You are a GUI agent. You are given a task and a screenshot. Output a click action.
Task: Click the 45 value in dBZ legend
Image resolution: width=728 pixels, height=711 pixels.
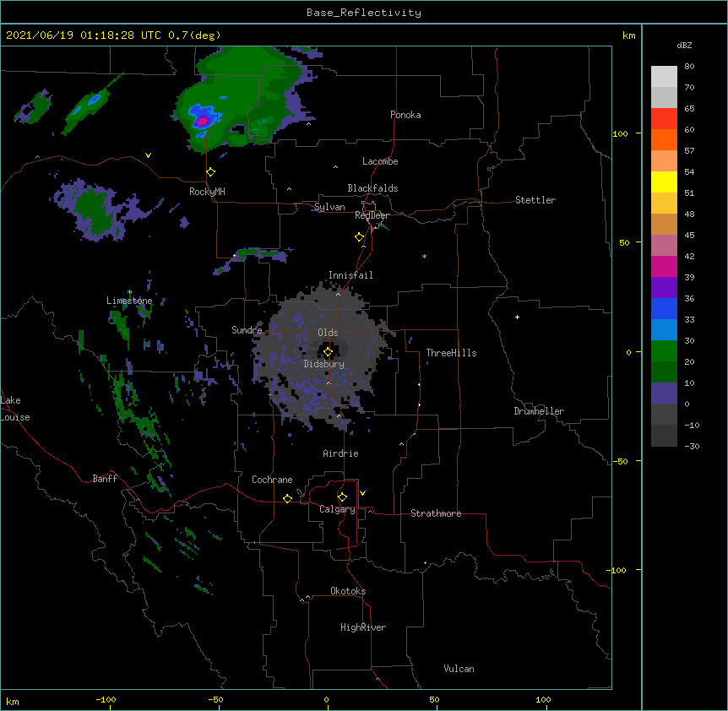click(x=689, y=236)
